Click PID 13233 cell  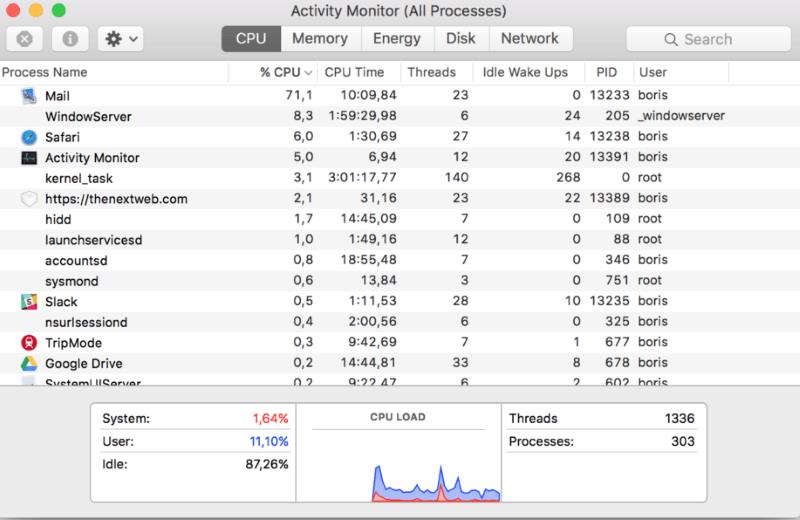click(x=609, y=95)
